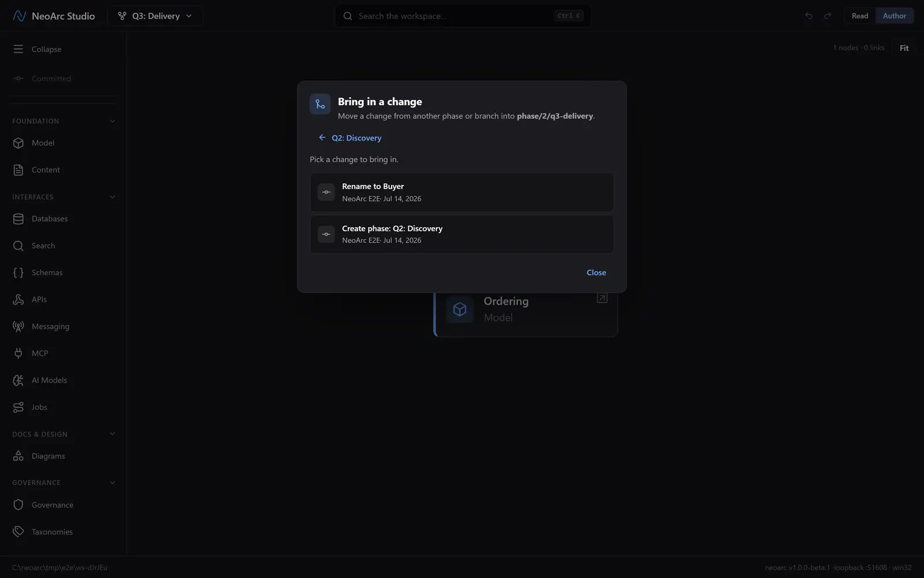
Task: Open the Content document icon
Action: tap(18, 170)
